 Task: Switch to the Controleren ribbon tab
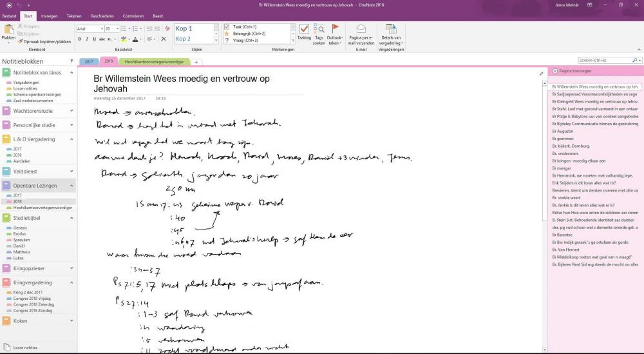pyautogui.click(x=133, y=16)
